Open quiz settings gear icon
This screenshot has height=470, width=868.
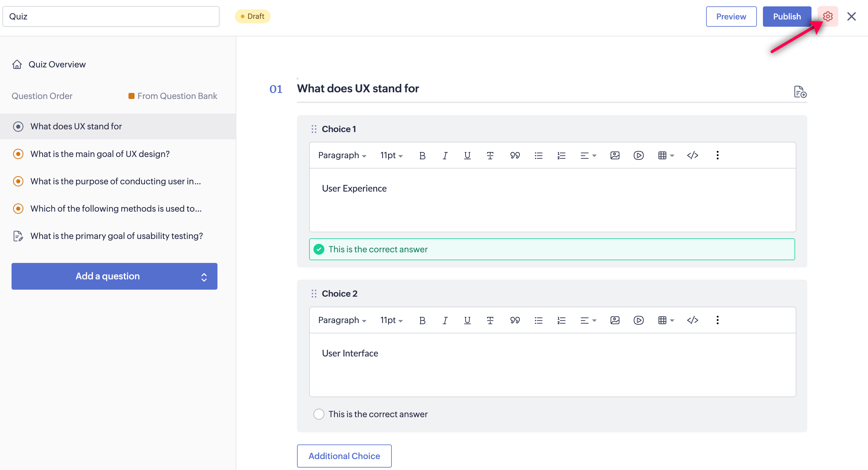[x=827, y=16]
